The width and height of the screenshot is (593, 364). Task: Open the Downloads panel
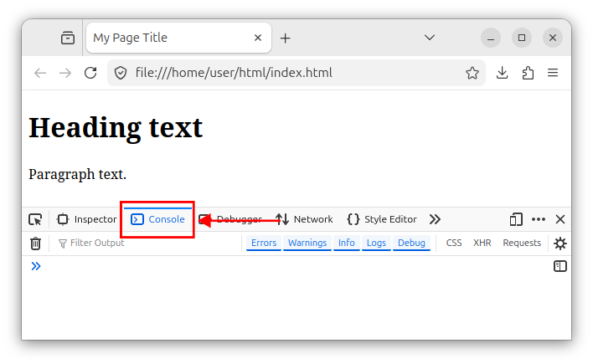coord(502,73)
